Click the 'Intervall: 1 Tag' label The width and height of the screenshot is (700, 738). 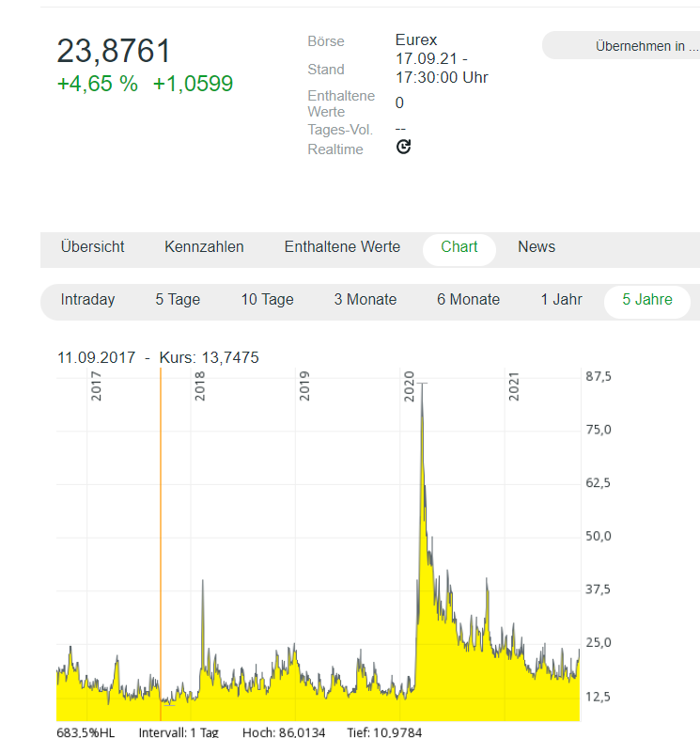coord(179,731)
